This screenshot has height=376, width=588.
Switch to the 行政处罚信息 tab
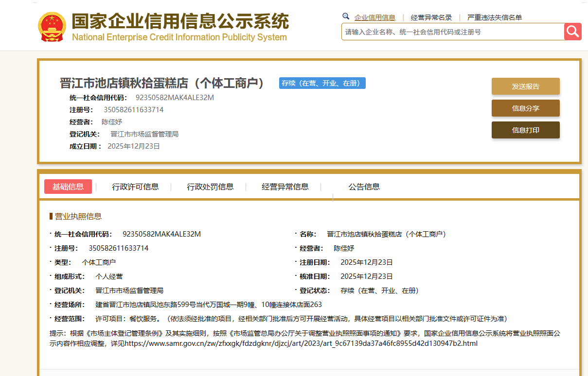(x=210, y=187)
